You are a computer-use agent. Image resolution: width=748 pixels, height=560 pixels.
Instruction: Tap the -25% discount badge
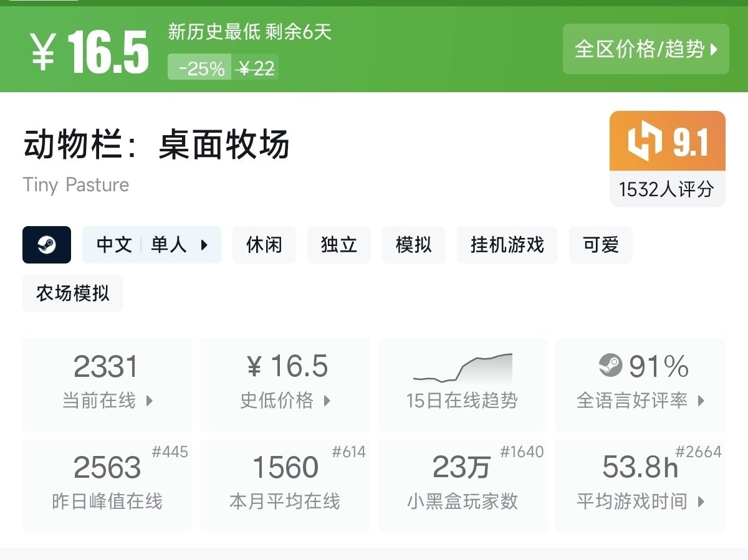[x=200, y=67]
